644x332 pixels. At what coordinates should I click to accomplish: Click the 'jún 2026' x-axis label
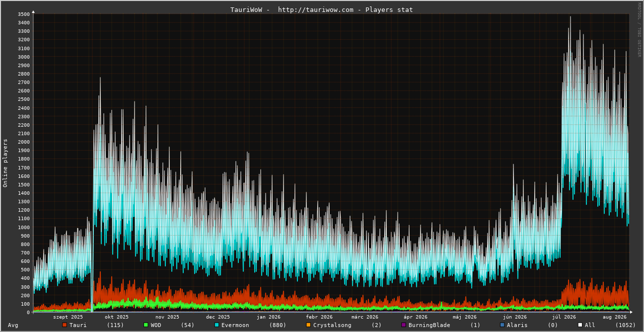coord(515,317)
